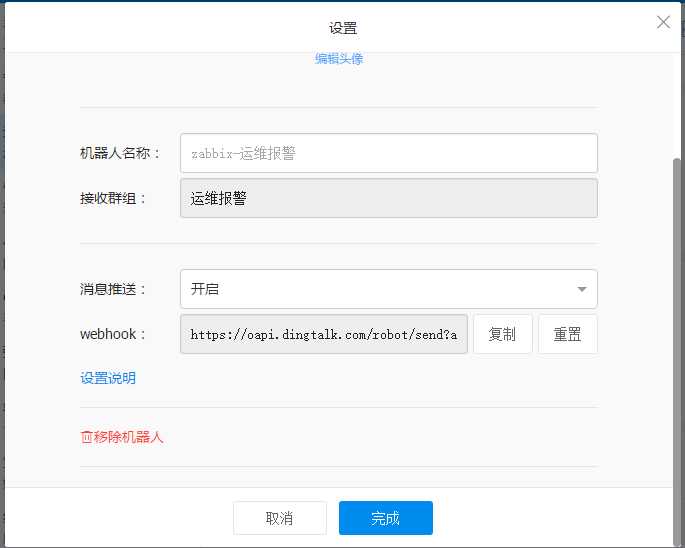685x548 pixels.
Task: Click the 设置 dialog title
Action: 343,28
